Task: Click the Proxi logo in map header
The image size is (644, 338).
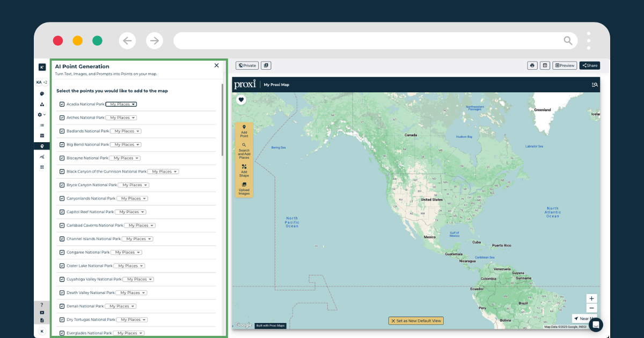Action: pyautogui.click(x=245, y=84)
